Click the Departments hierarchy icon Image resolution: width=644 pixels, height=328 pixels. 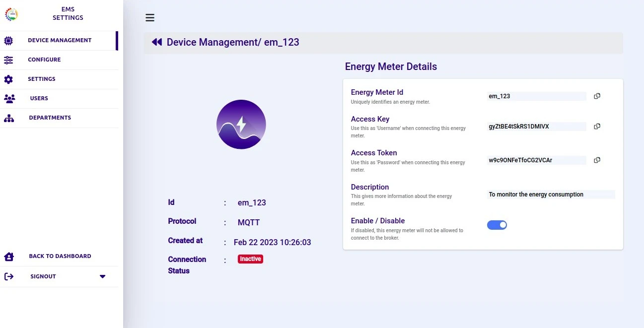9,118
